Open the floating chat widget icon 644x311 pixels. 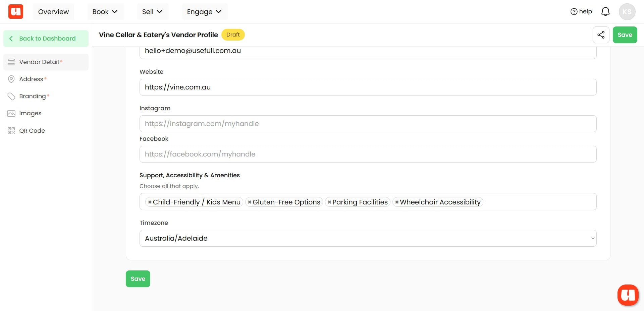[x=628, y=295]
